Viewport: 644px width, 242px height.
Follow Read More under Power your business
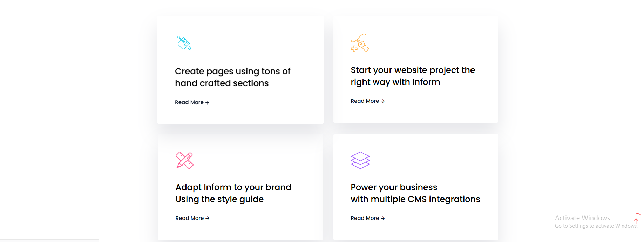(x=368, y=218)
